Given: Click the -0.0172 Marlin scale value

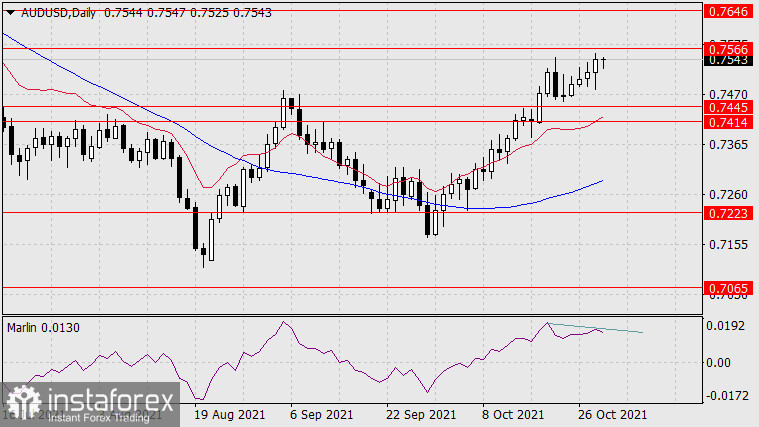Looking at the screenshot, I should (x=726, y=396).
